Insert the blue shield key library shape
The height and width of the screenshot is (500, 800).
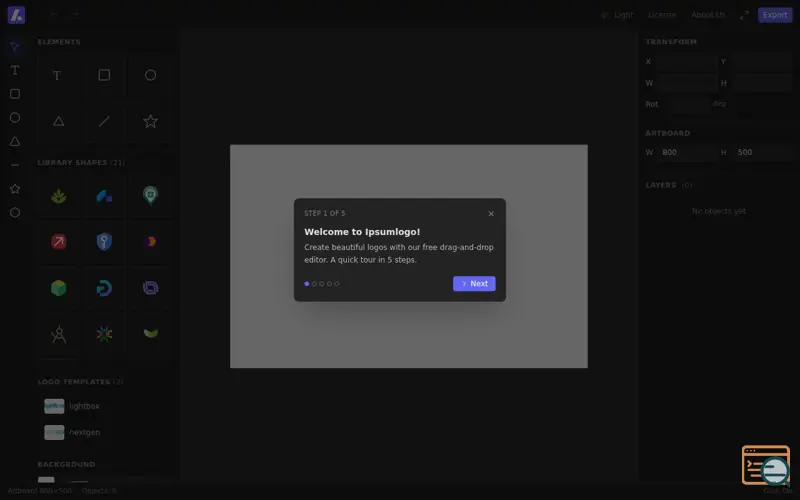[x=104, y=242]
